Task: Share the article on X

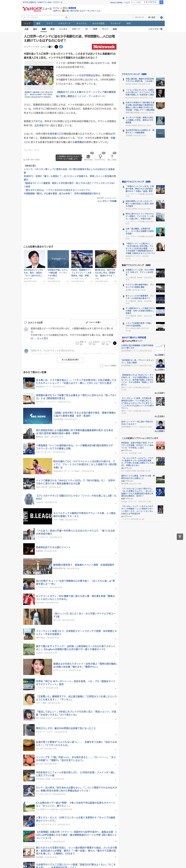Action: coord(56,47)
